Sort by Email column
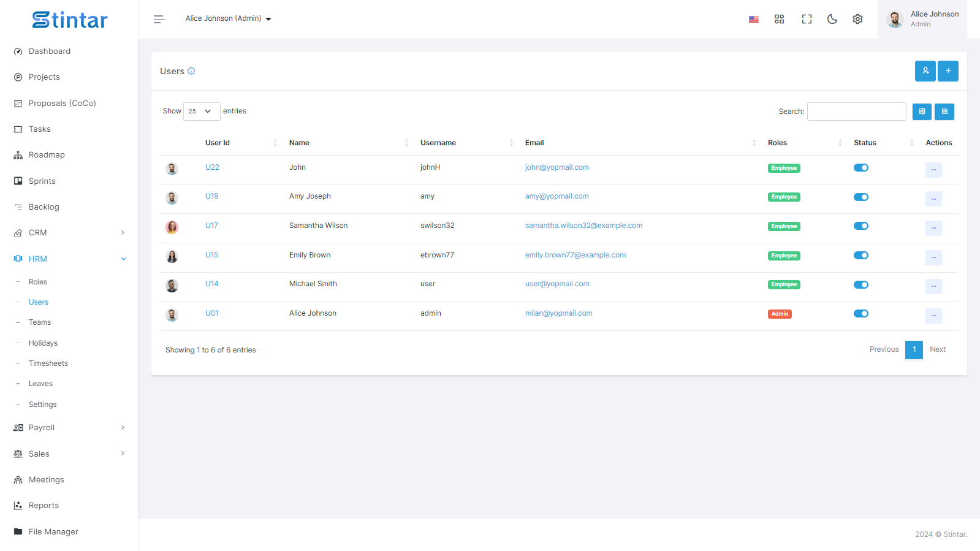Viewport: 980px width, 551px height. (640, 143)
